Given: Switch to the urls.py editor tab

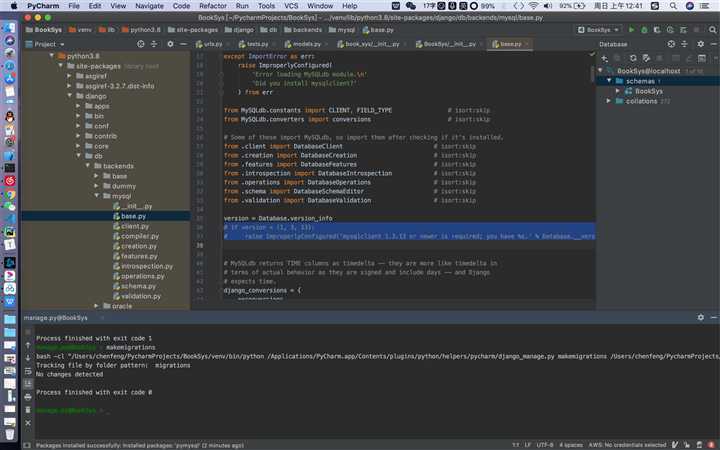Looking at the screenshot, I should click(209, 44).
